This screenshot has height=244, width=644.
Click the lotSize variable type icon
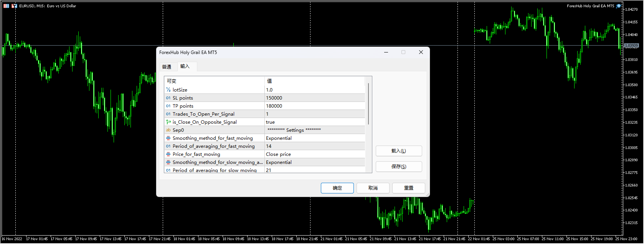click(168, 90)
